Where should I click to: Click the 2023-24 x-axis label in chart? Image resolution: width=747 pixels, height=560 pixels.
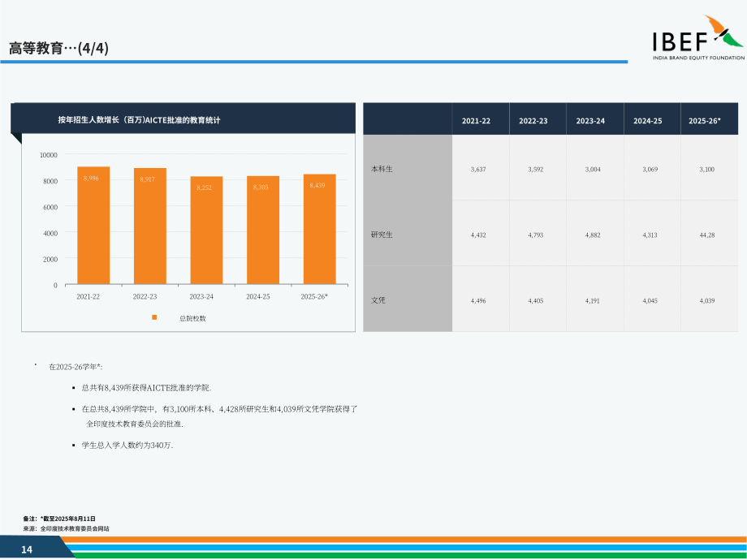tap(201, 297)
